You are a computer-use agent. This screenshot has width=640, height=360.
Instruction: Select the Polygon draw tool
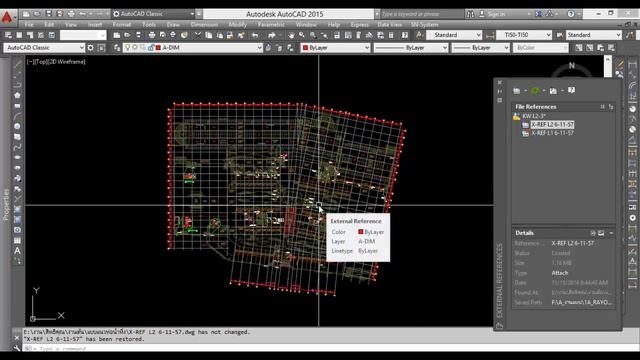17,95
